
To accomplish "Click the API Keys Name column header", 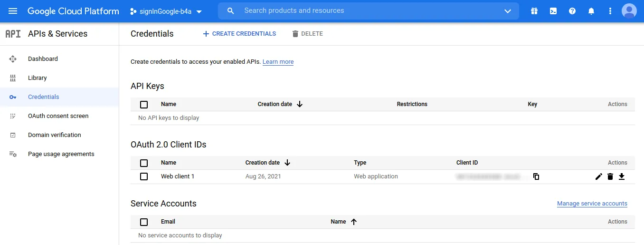I will coord(169,104).
